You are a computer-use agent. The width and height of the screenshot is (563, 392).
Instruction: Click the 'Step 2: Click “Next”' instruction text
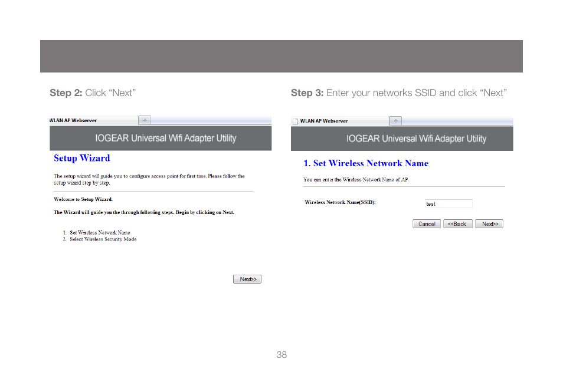[x=93, y=93]
